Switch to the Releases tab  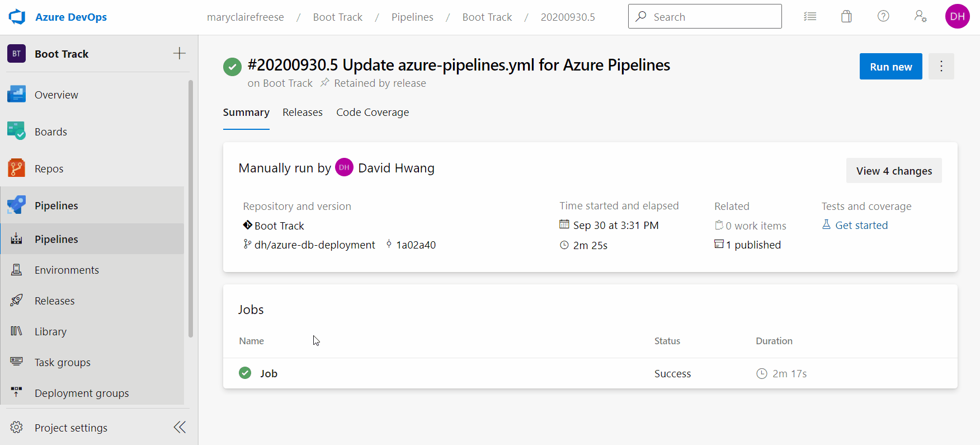coord(303,113)
